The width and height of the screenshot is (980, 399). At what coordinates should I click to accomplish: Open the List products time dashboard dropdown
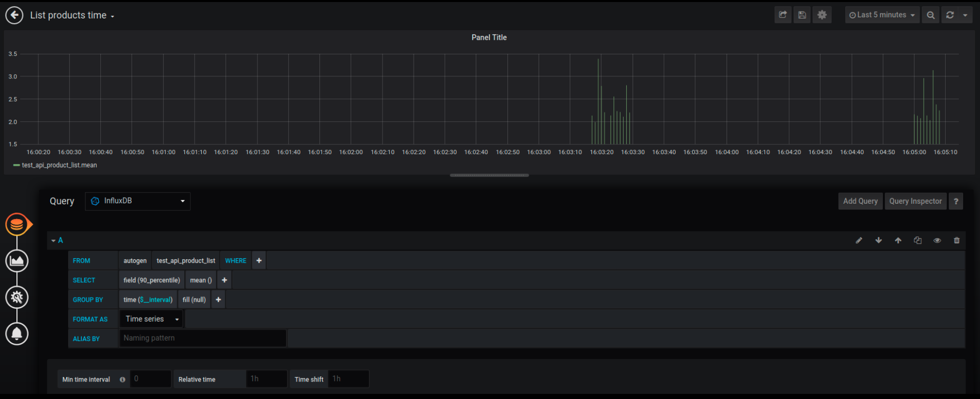point(72,15)
